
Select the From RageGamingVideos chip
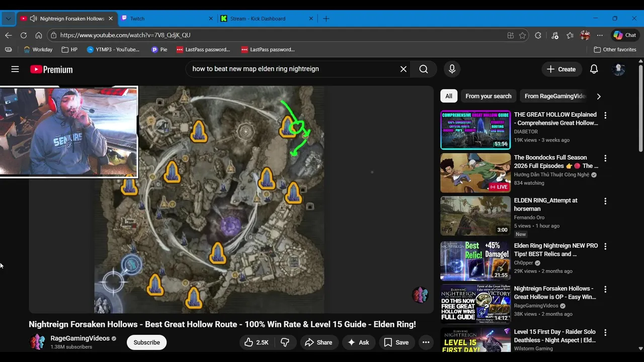point(555,96)
